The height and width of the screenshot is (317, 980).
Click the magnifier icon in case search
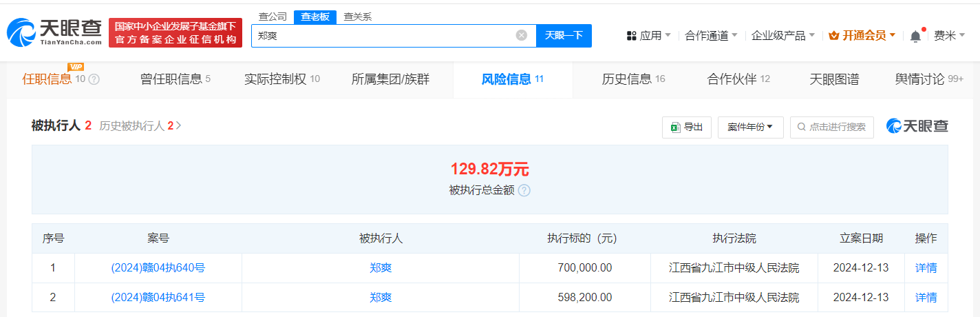point(802,127)
